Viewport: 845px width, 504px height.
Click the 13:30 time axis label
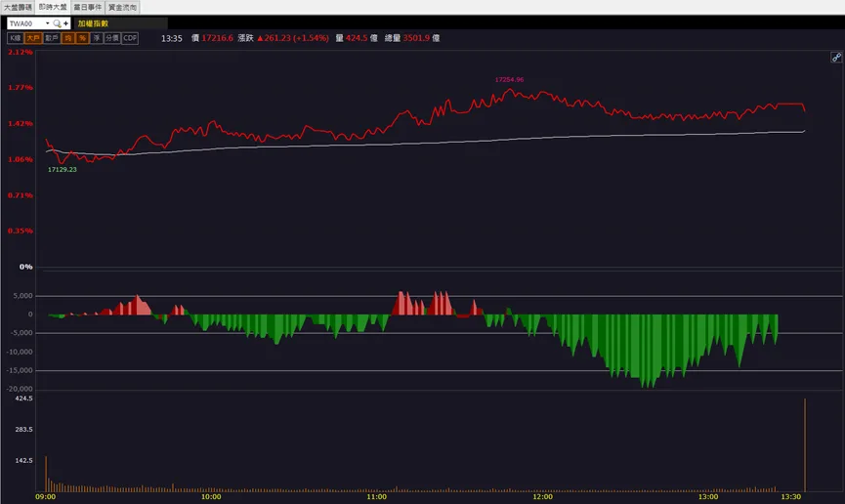(790, 497)
